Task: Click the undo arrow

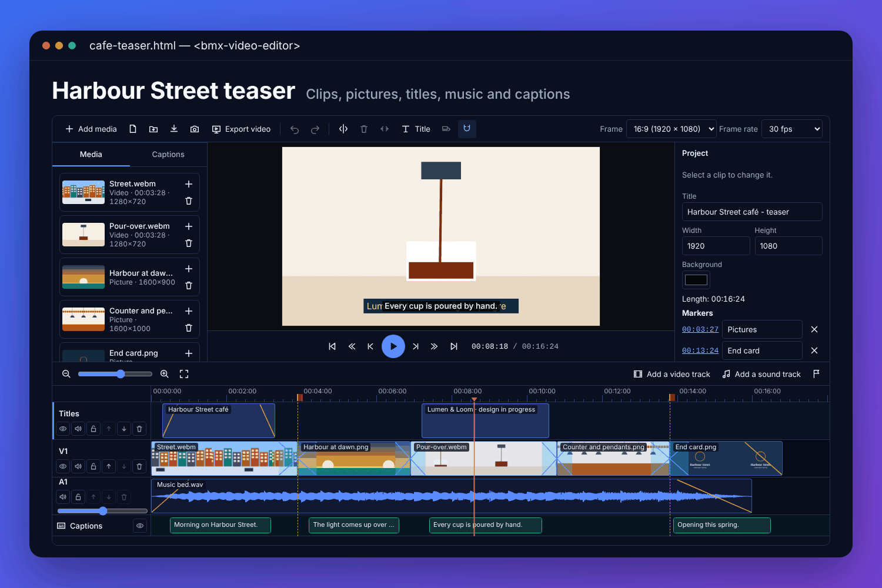Action: 295,129
